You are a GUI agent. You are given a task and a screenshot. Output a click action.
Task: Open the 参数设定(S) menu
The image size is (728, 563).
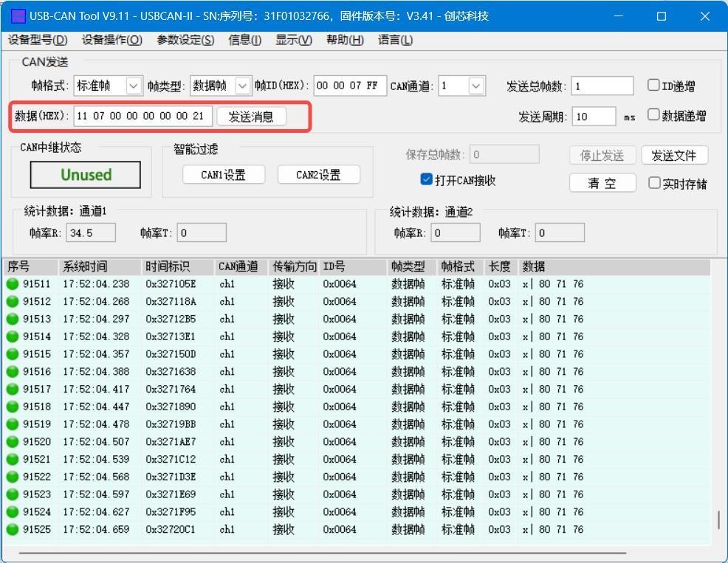[x=185, y=40]
